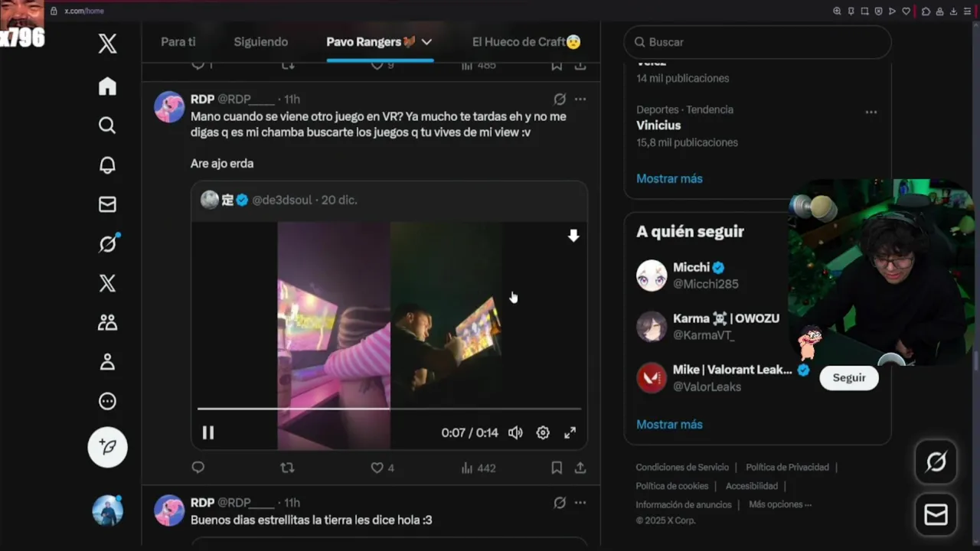Compose a new post with feather button
This screenshot has width=980, height=551.
tap(107, 447)
